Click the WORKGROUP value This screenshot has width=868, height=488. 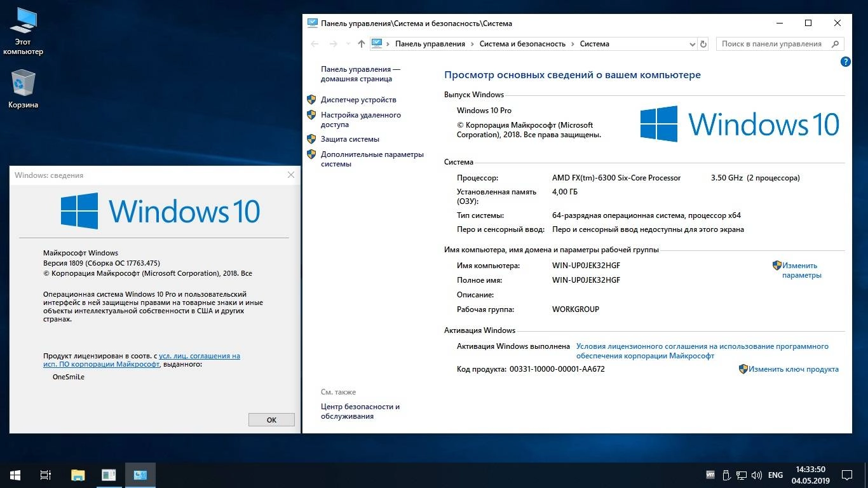(x=576, y=309)
